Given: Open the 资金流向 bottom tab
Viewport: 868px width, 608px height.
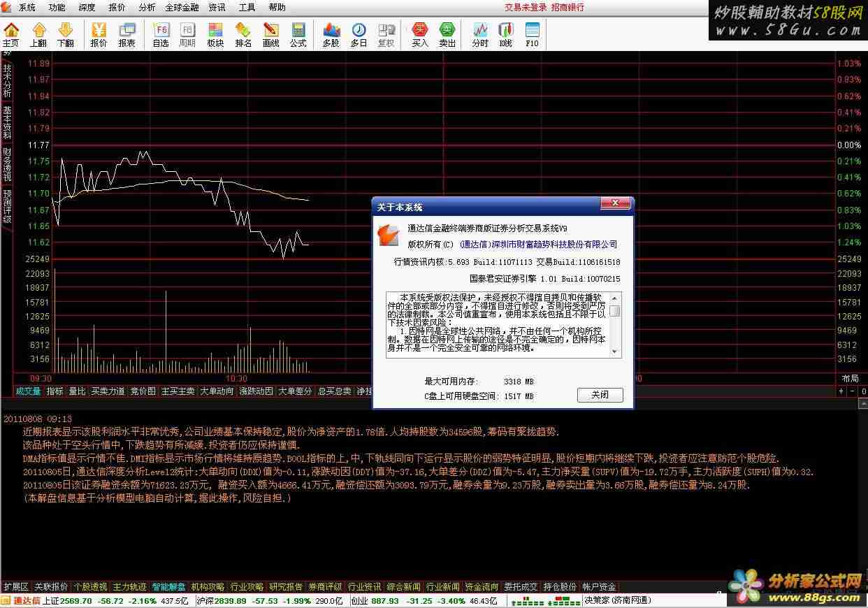Looking at the screenshot, I should tap(482, 587).
